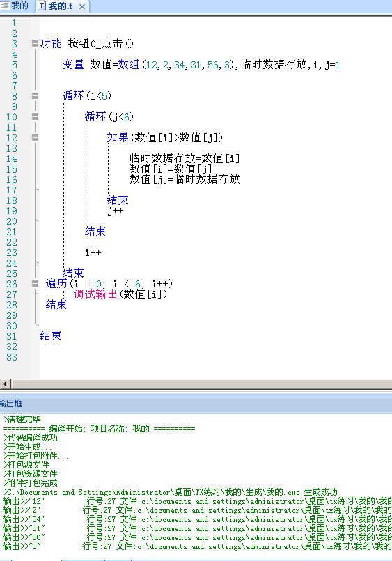
Task: Collapse the 功能 按钮0_点击 block at line 3
Action: 35,44
